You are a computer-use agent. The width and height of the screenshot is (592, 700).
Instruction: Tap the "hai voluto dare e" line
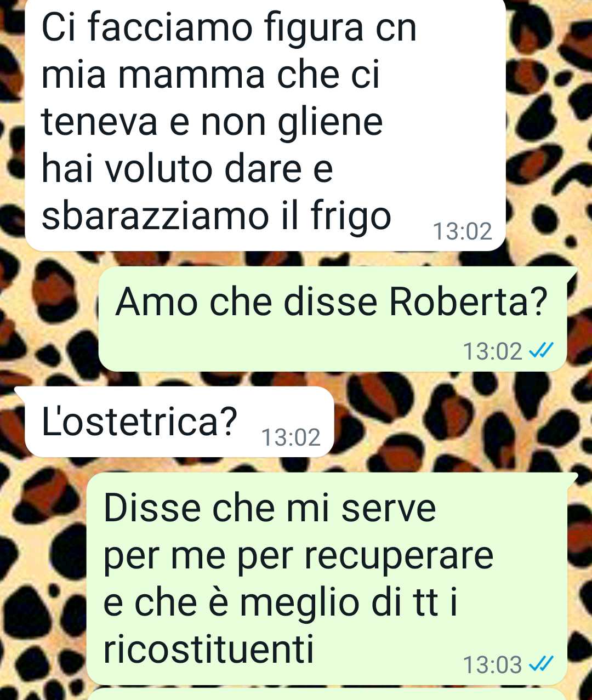pyautogui.click(x=187, y=169)
